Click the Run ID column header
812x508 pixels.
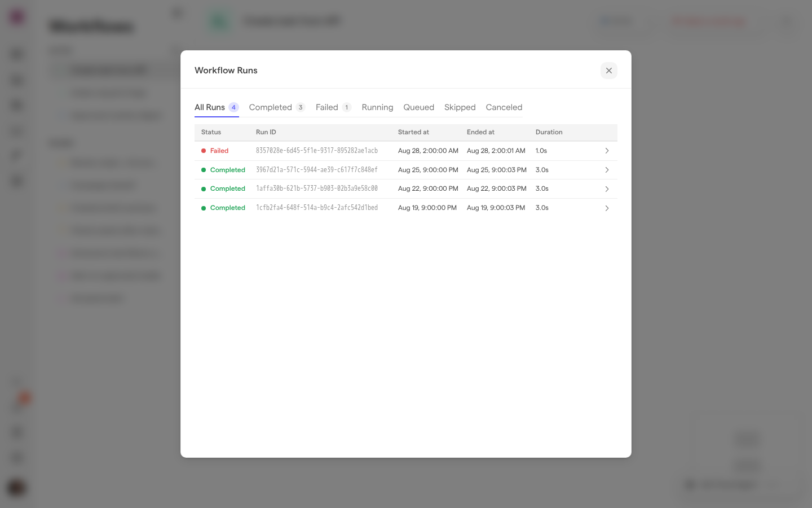[x=266, y=132]
